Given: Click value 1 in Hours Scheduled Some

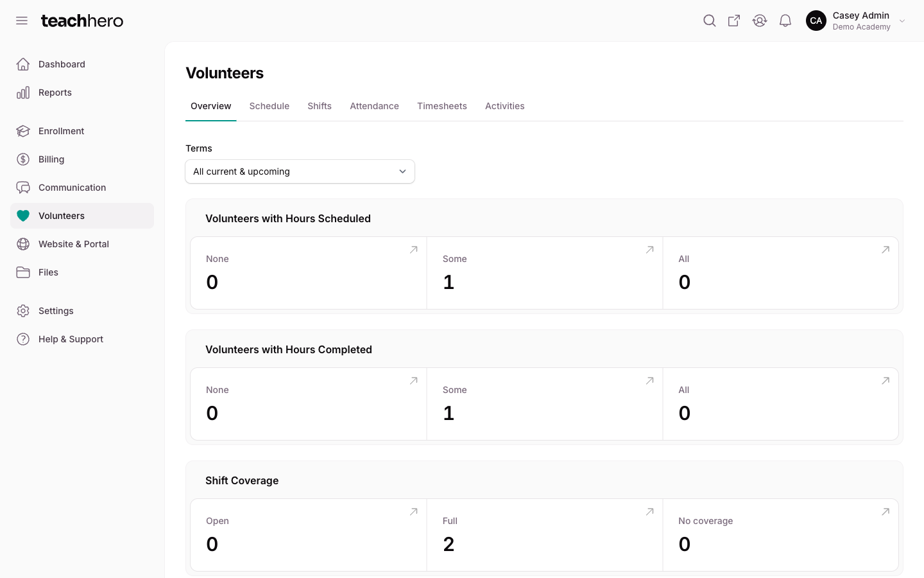Looking at the screenshot, I should 449,282.
